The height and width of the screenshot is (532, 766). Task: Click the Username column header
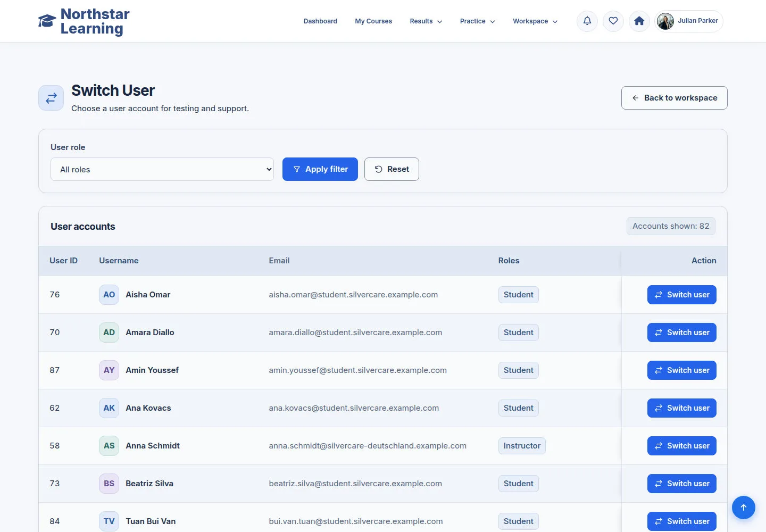pos(119,261)
